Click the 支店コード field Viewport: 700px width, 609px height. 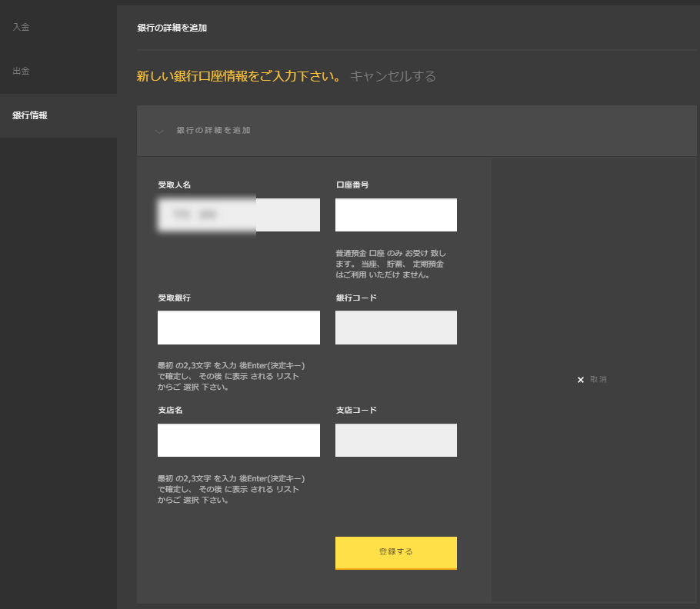pos(395,440)
